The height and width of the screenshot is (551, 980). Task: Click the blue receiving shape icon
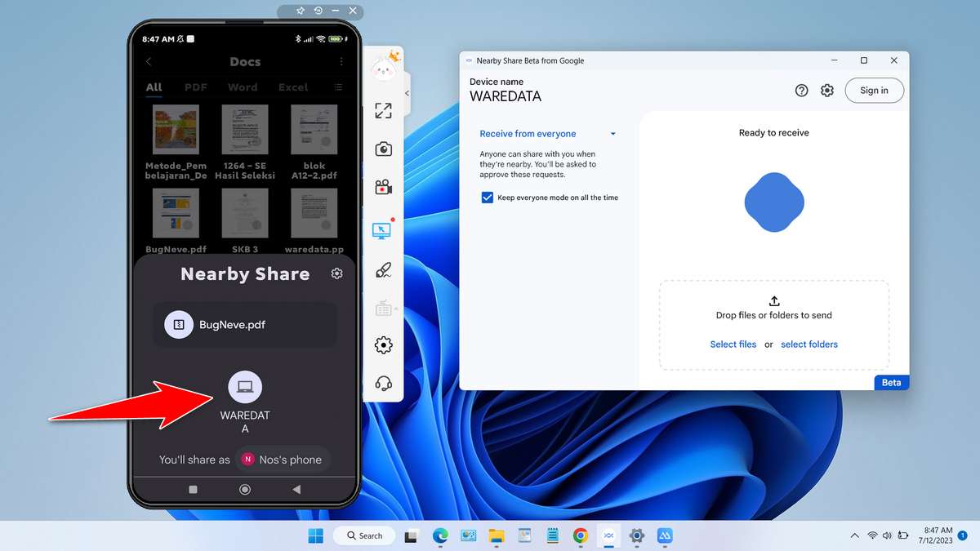(x=774, y=202)
